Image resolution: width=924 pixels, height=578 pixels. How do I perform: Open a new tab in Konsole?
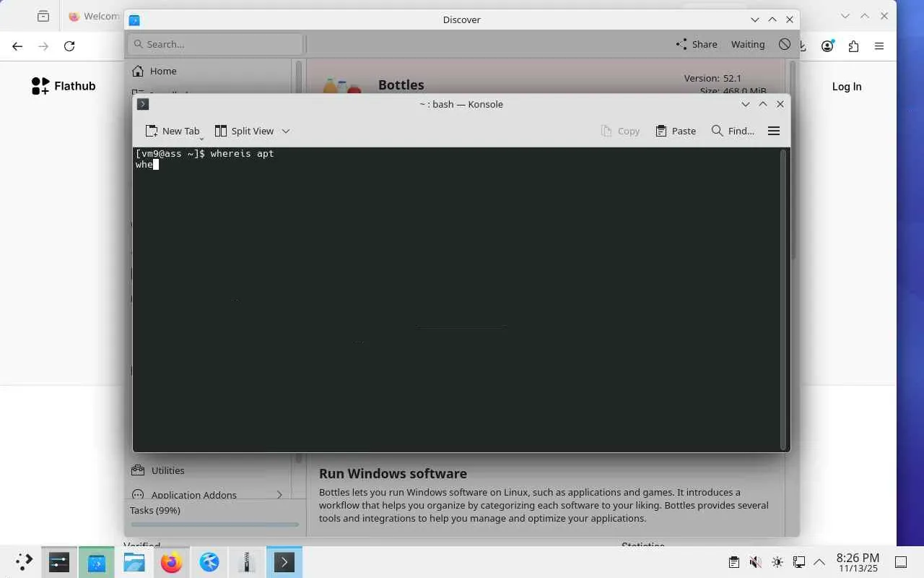point(172,131)
